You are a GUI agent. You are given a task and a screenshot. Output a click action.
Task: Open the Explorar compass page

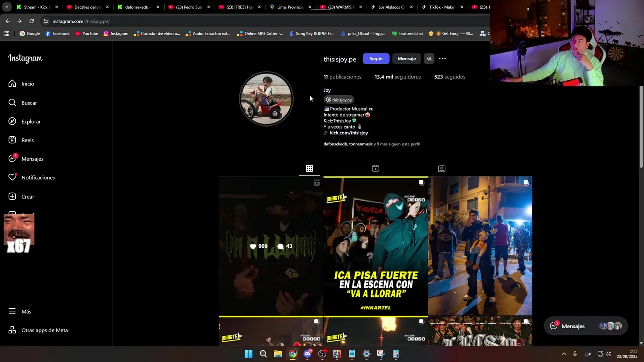(x=24, y=122)
